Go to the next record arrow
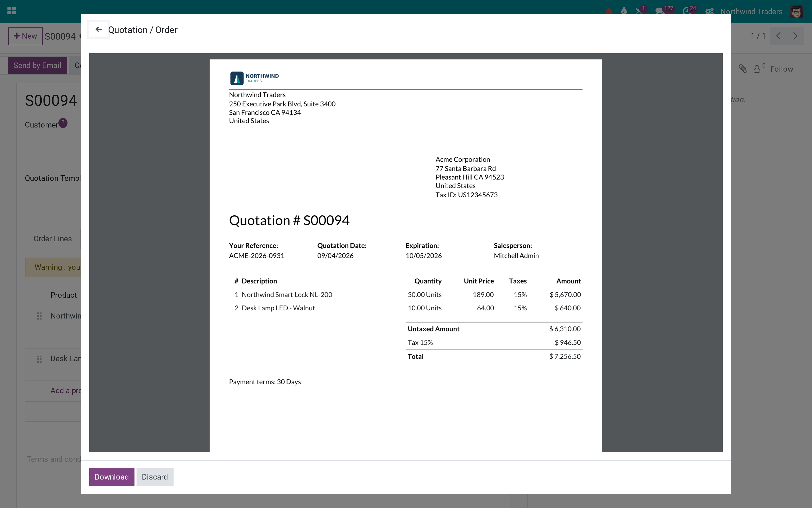812x508 pixels. pyautogui.click(x=795, y=36)
